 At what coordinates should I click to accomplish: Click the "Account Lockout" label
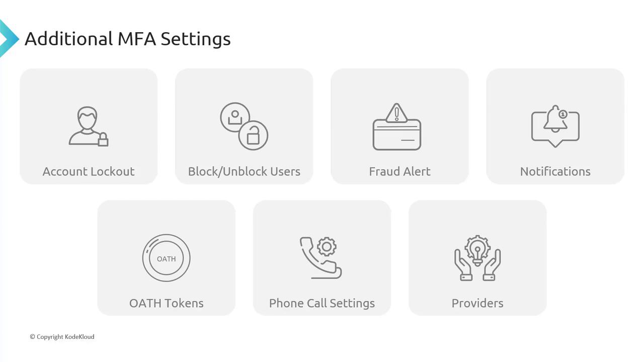(89, 171)
